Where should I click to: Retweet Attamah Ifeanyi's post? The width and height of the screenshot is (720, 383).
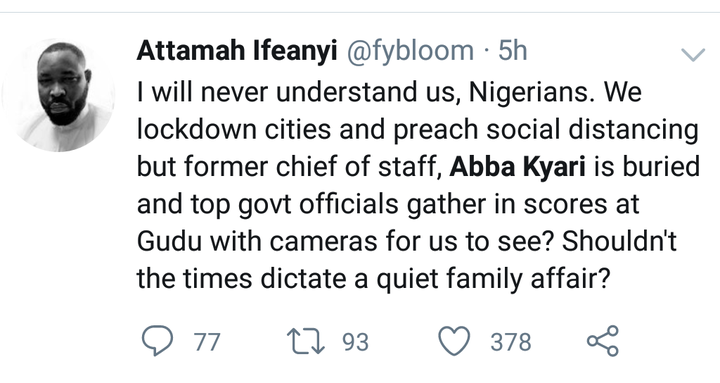point(305,341)
